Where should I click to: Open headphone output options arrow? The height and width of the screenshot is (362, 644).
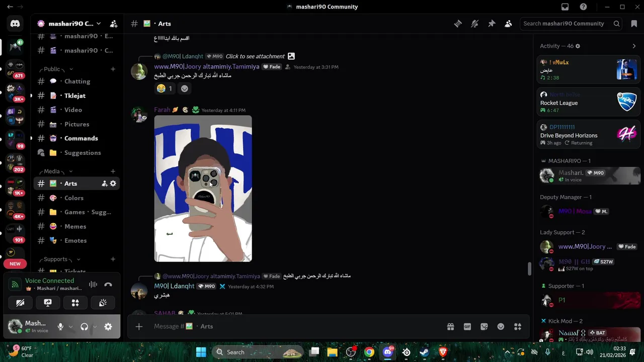(95, 327)
